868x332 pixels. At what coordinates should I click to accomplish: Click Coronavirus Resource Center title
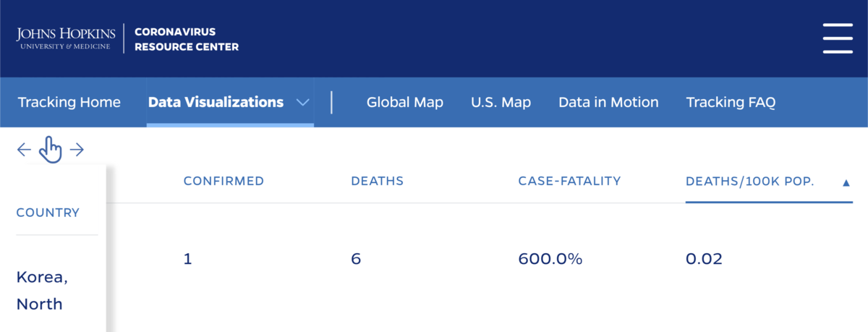(x=187, y=39)
